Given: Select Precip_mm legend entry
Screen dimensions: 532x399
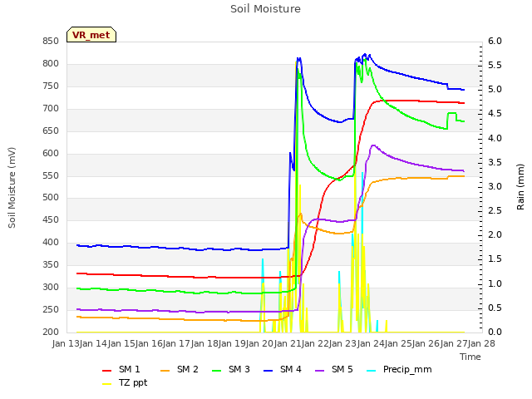Looking at the screenshot, I should pyautogui.click(x=399, y=369).
